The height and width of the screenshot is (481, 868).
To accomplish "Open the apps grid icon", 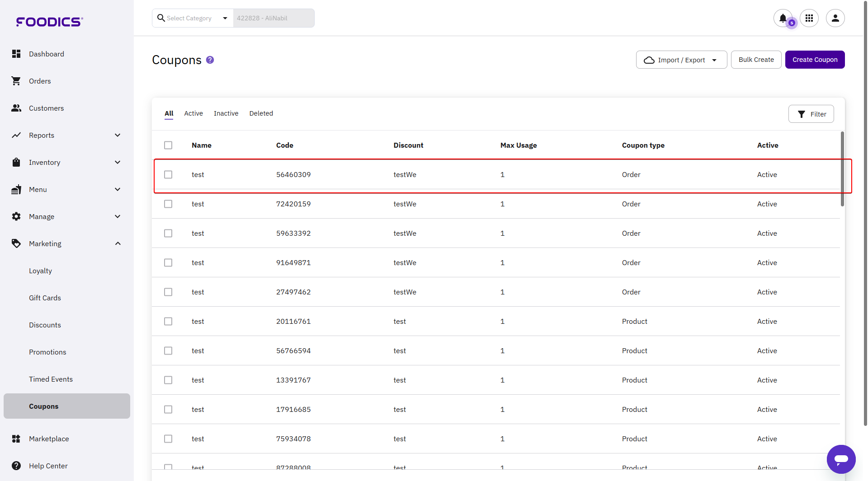I will (x=809, y=18).
